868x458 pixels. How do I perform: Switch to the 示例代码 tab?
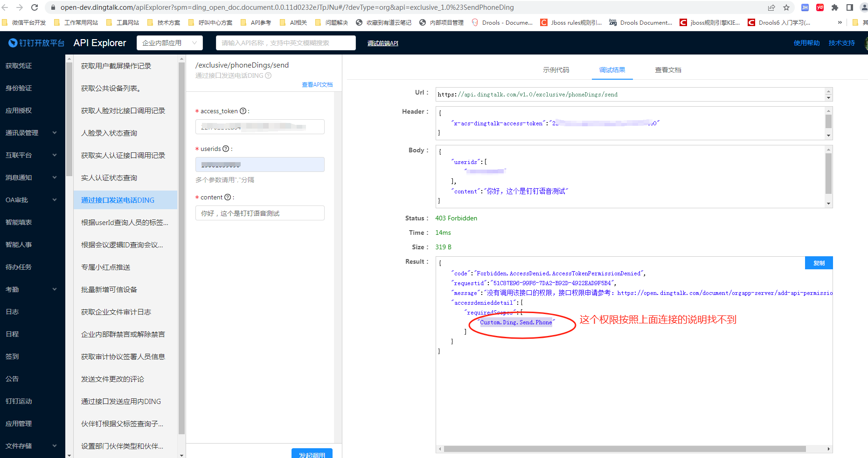[556, 70]
